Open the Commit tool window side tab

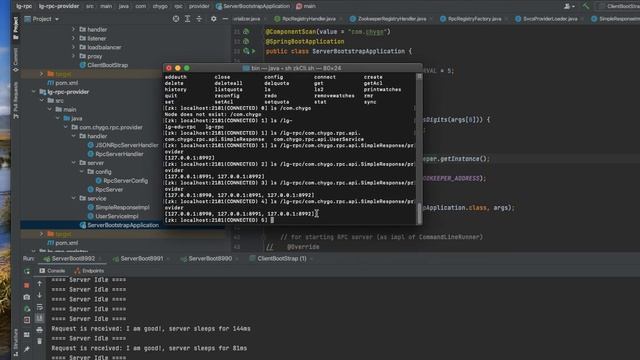(16, 60)
